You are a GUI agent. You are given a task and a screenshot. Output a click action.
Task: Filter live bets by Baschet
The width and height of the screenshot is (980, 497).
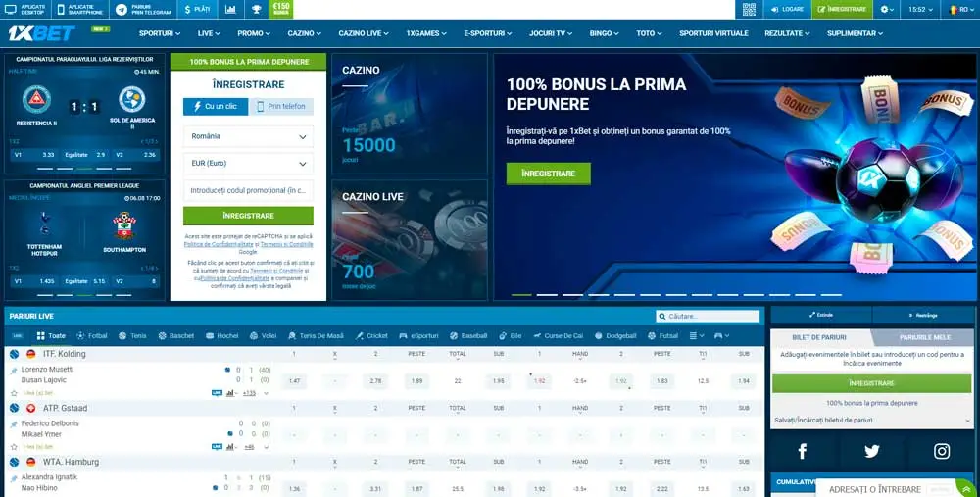coord(175,335)
